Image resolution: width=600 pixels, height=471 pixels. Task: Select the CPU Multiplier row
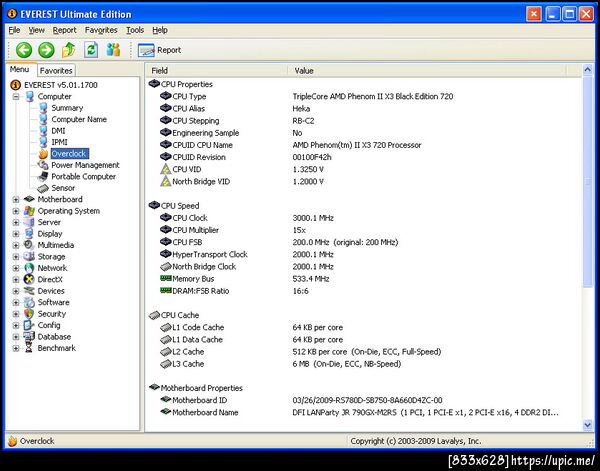tap(364, 230)
